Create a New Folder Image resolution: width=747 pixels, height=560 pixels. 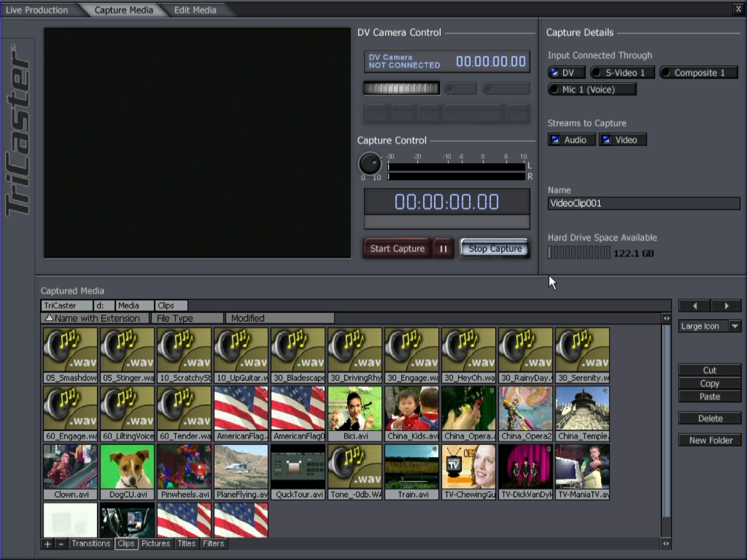pyautogui.click(x=710, y=440)
